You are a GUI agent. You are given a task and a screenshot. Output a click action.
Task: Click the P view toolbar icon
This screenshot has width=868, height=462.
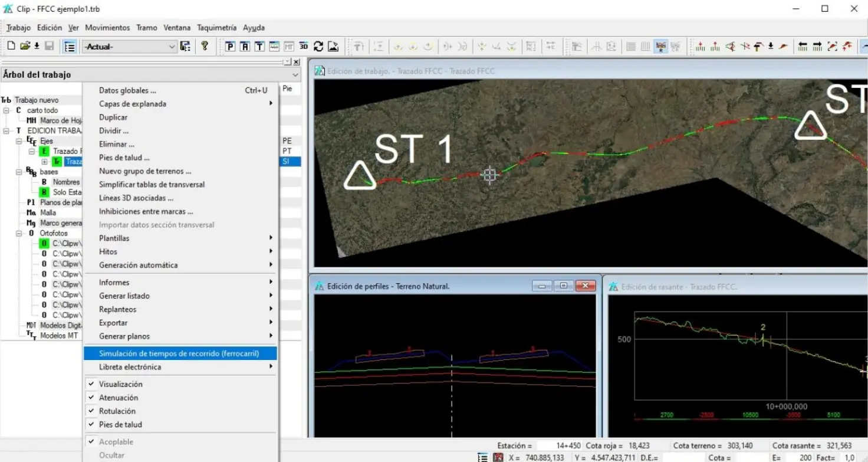coord(230,47)
